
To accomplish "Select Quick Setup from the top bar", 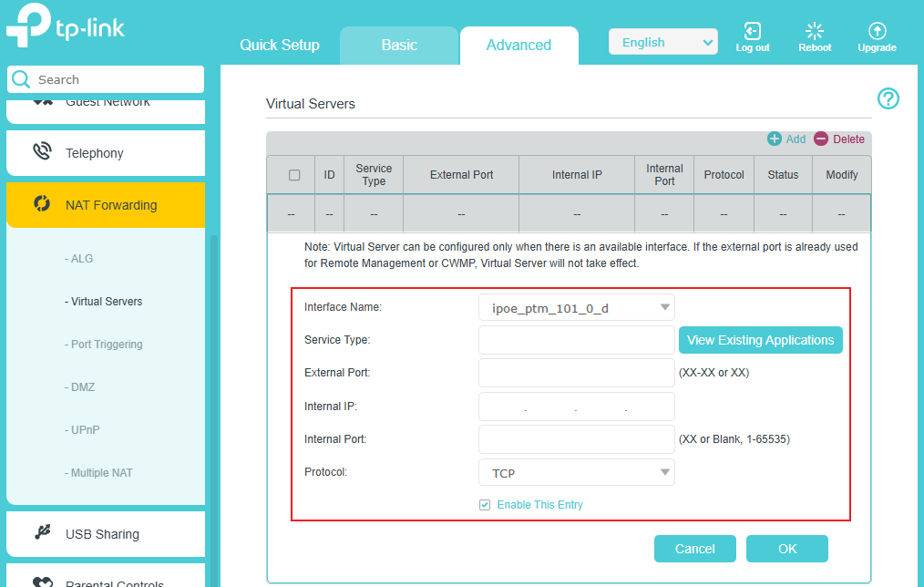I will click(x=279, y=45).
